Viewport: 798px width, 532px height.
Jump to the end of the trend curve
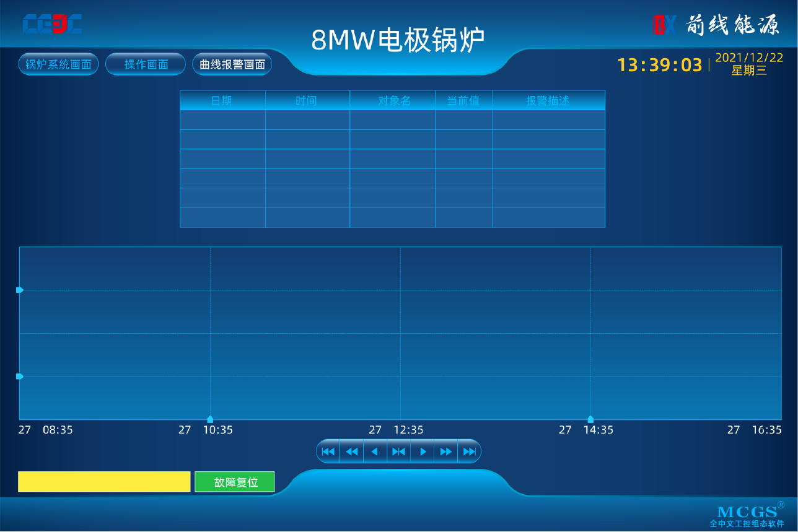(x=469, y=451)
